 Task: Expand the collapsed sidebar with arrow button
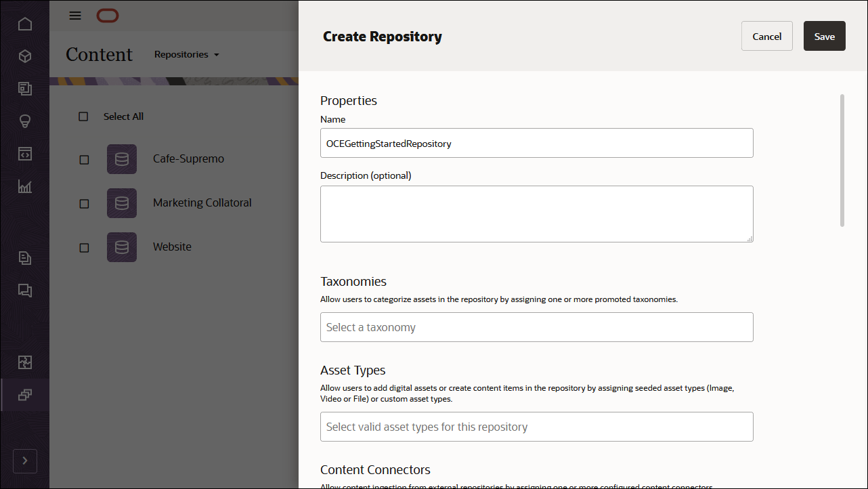click(x=24, y=461)
